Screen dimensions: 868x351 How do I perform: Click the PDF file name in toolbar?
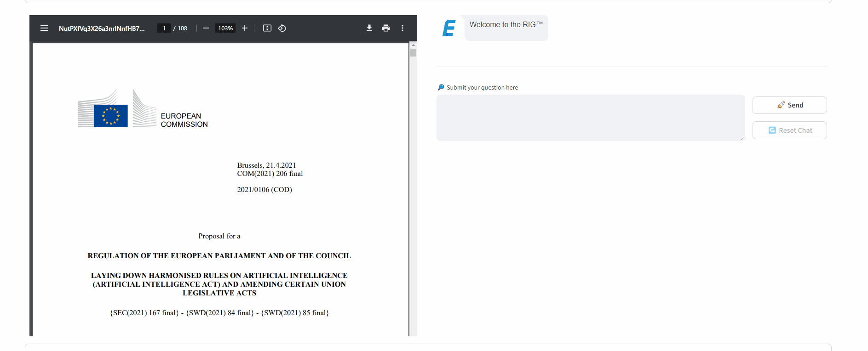(102, 28)
